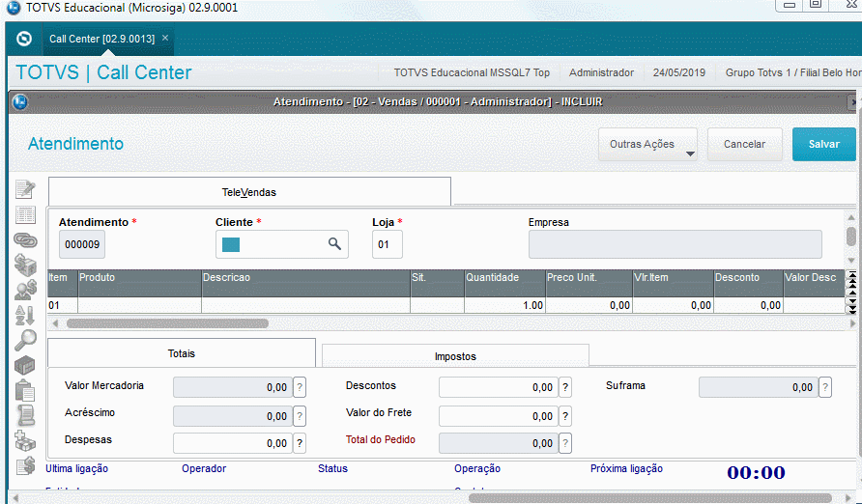
Task: Click the Cliente field search magnifier
Action: pyautogui.click(x=334, y=243)
